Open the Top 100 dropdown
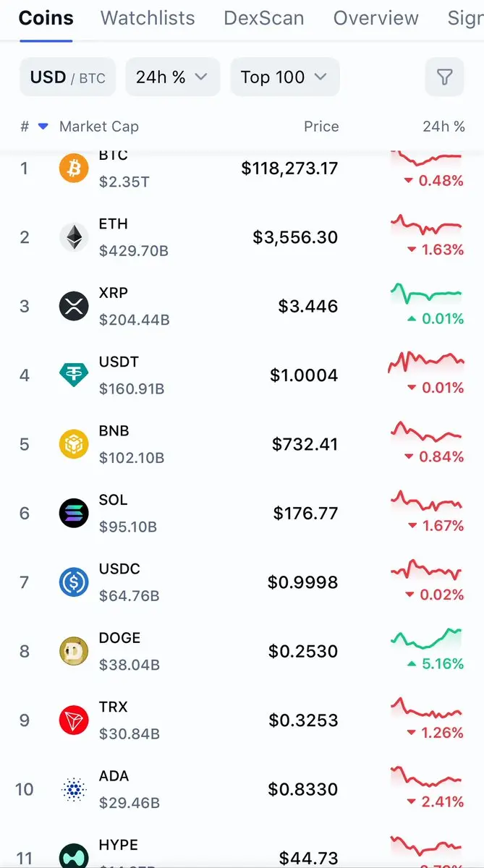Viewport: 484px width, 868px height. click(285, 77)
